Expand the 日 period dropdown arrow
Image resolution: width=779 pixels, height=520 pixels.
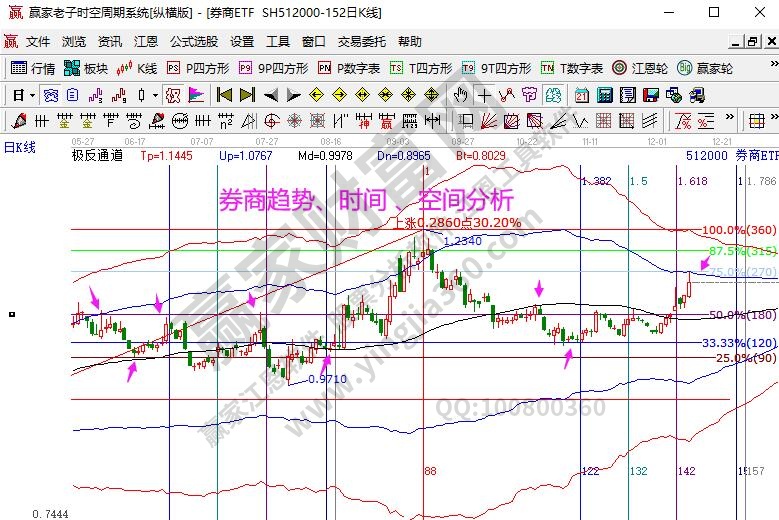point(33,95)
